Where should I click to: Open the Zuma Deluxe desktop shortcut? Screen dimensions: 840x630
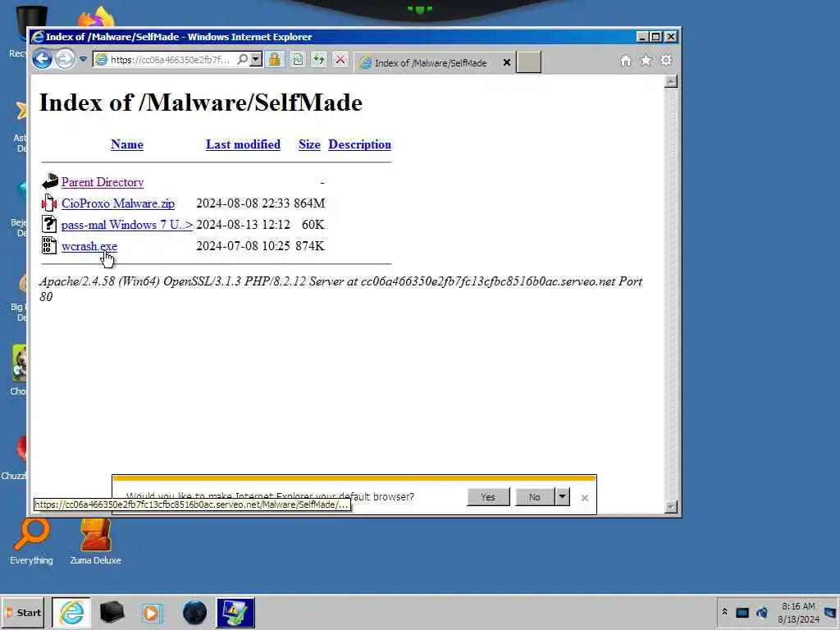pos(95,541)
